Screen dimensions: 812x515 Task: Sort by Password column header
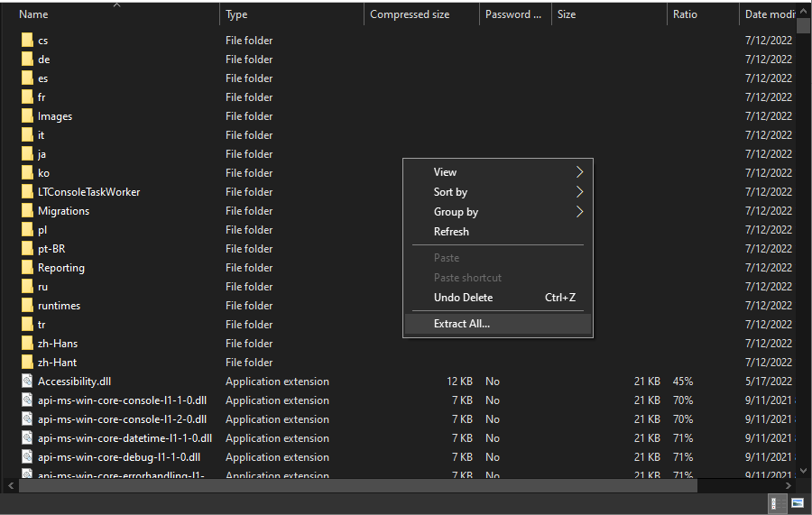(x=515, y=14)
